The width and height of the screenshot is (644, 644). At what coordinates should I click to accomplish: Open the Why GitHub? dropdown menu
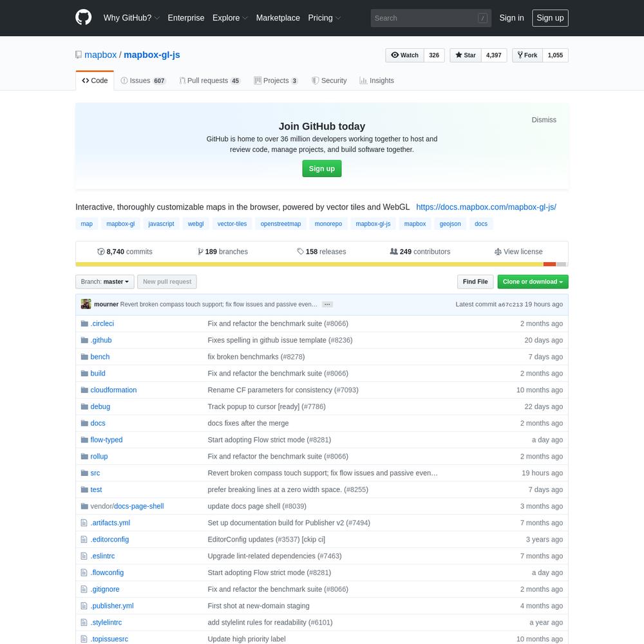(131, 18)
